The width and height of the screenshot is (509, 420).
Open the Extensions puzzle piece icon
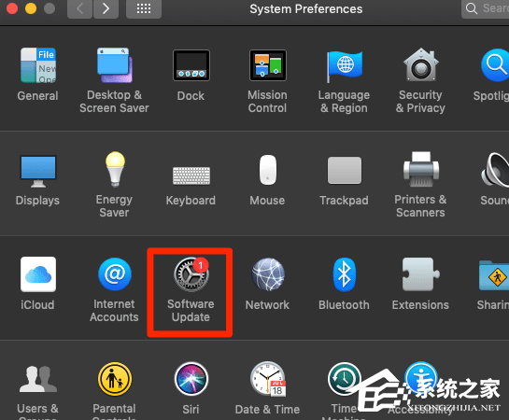420,274
